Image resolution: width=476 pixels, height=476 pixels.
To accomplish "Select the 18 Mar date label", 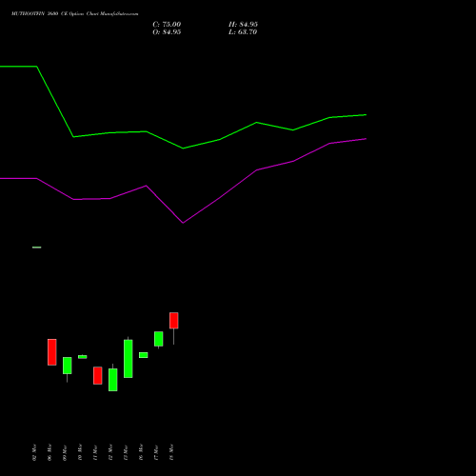I will tap(171, 452).
